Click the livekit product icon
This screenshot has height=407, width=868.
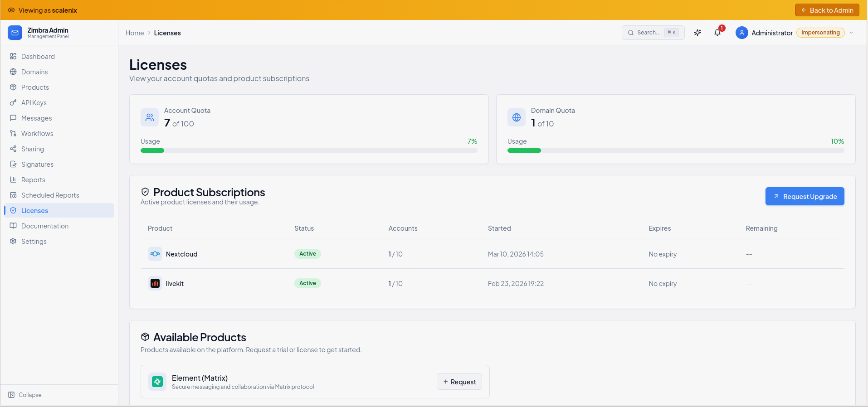click(x=155, y=283)
